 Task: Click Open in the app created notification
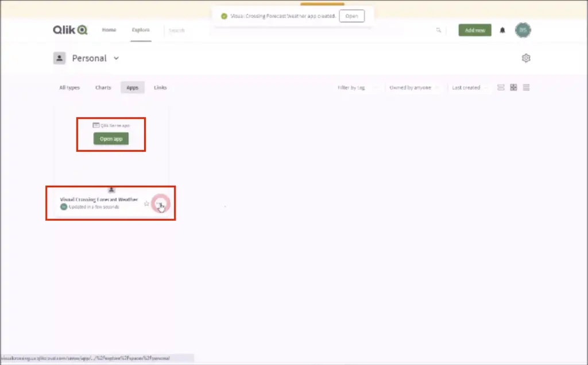[x=351, y=16]
